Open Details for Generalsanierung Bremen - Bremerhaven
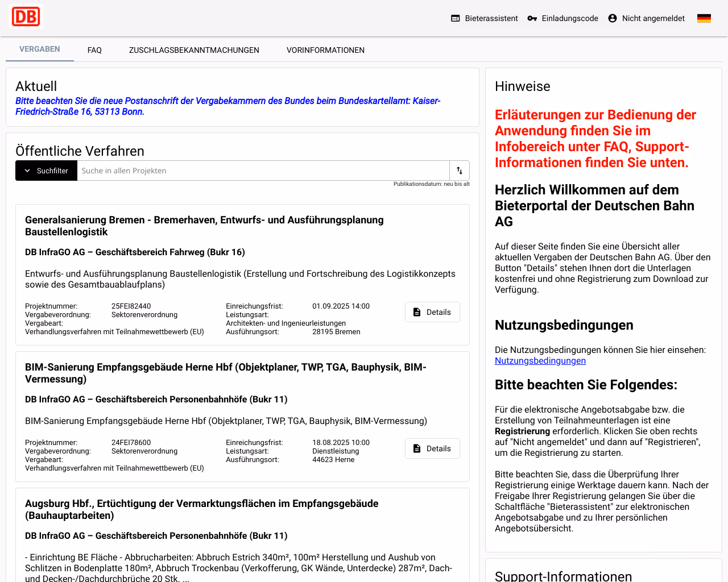 click(x=432, y=311)
